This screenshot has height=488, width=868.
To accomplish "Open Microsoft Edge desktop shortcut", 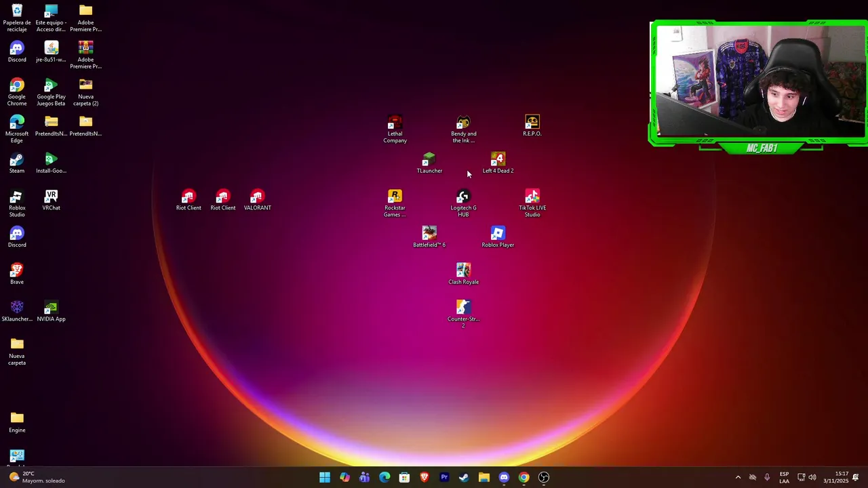I will (17, 129).
